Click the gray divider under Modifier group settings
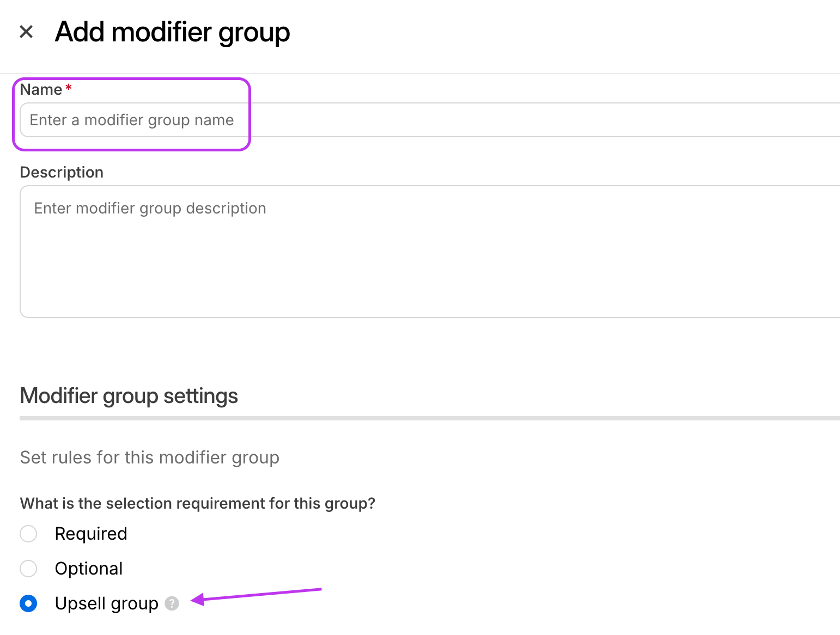Image resolution: width=840 pixels, height=635 pixels. point(430,418)
